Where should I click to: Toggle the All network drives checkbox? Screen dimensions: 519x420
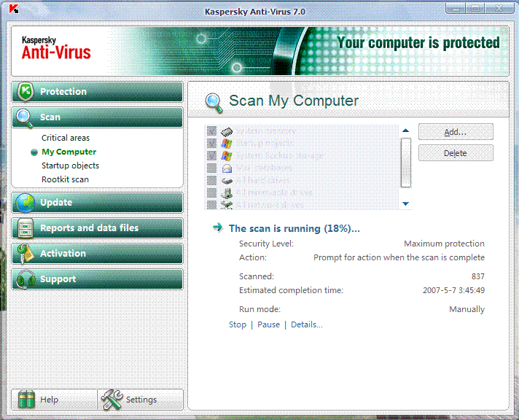pos(211,205)
